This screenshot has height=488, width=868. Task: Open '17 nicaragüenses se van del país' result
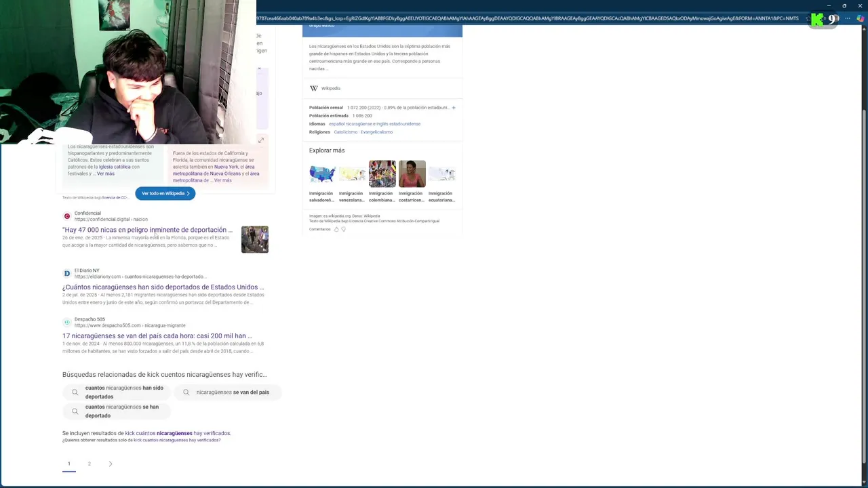[x=157, y=335]
